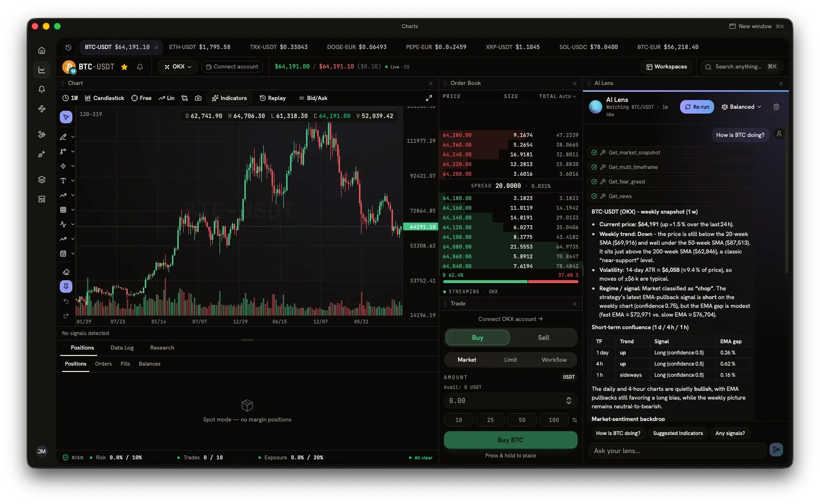
Task: Select Limit order type
Action: click(511, 360)
